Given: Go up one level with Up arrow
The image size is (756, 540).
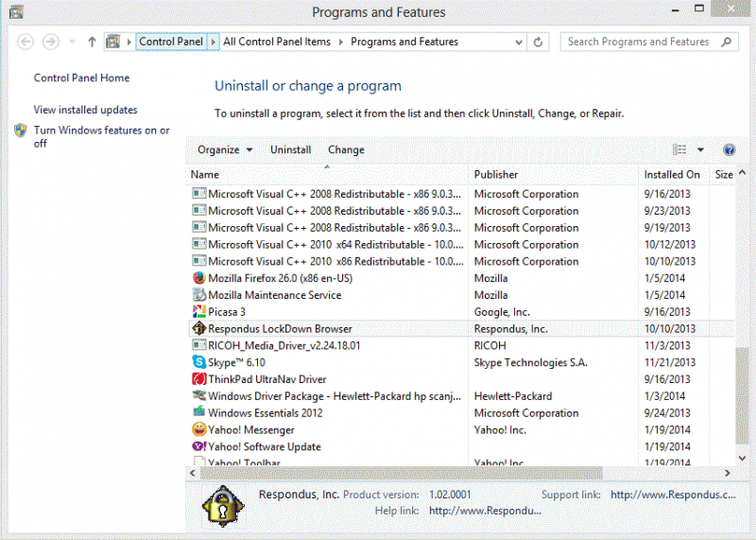Looking at the screenshot, I should coord(92,42).
